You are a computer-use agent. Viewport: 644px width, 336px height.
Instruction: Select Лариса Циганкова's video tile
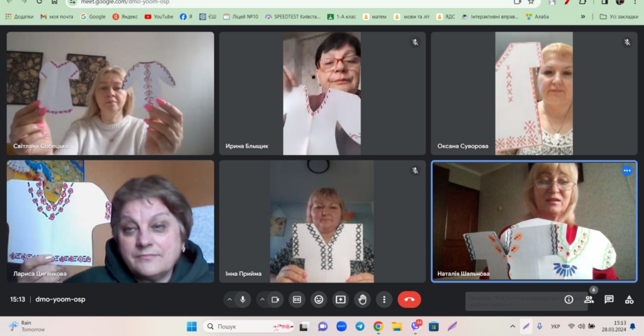(110, 221)
